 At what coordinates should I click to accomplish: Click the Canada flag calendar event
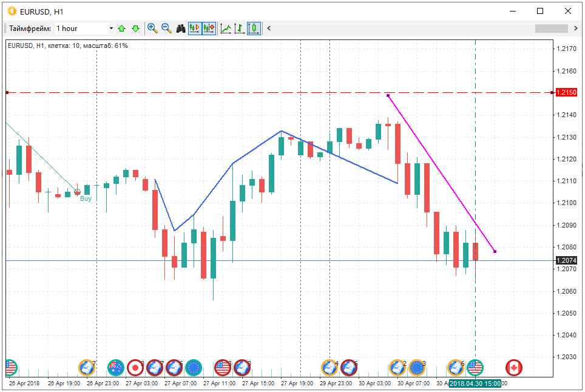pyautogui.click(x=513, y=367)
